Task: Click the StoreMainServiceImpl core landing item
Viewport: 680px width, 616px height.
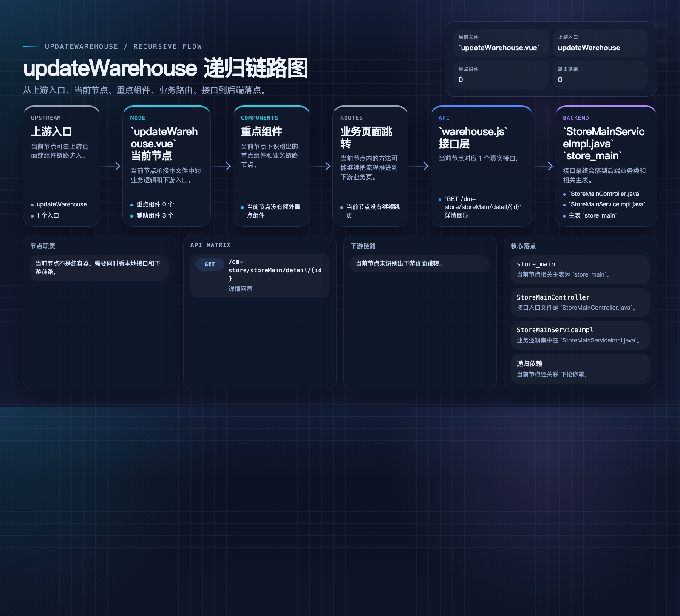Action: (x=580, y=335)
